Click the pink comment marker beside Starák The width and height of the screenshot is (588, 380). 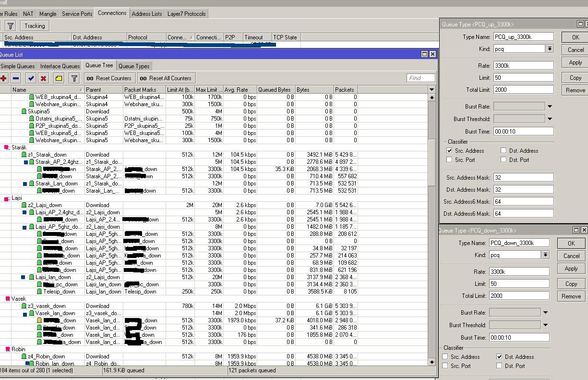(x=6, y=147)
